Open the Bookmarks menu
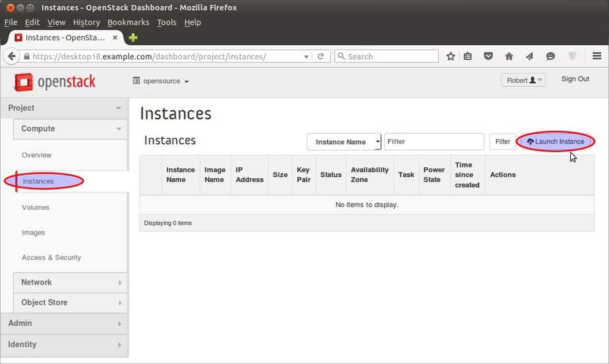This screenshot has height=364, width=609. click(x=128, y=22)
